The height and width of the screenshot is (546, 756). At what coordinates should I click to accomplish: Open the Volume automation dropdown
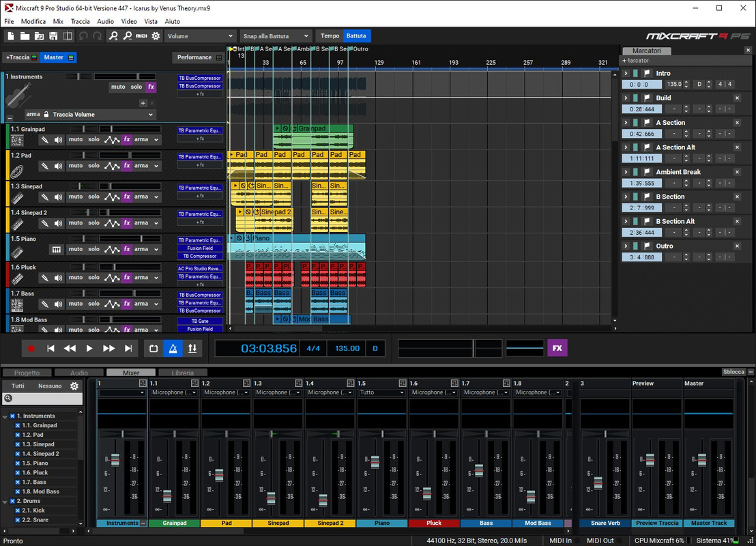point(200,36)
